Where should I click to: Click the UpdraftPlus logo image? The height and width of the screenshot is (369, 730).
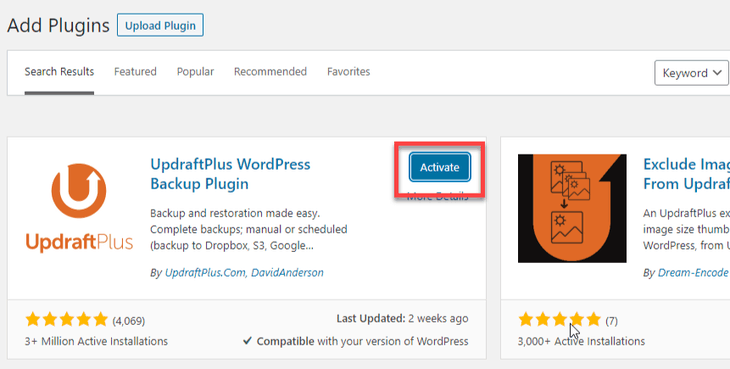[x=79, y=208]
